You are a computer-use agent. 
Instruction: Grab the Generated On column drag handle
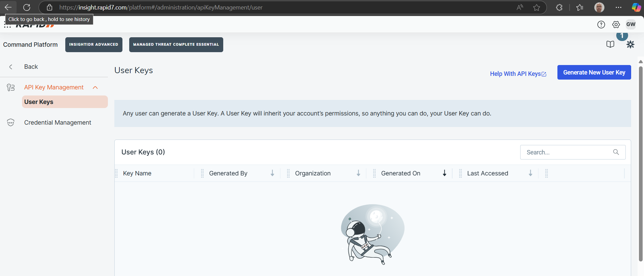374,173
